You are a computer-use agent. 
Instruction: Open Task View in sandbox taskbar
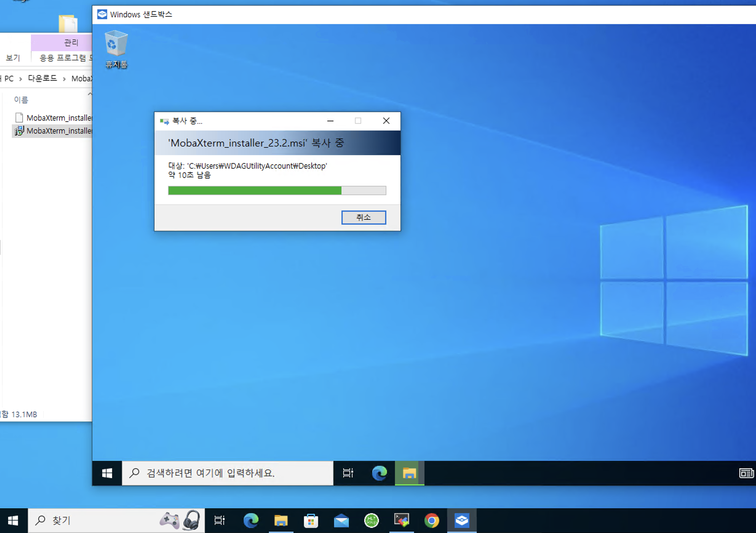click(348, 473)
